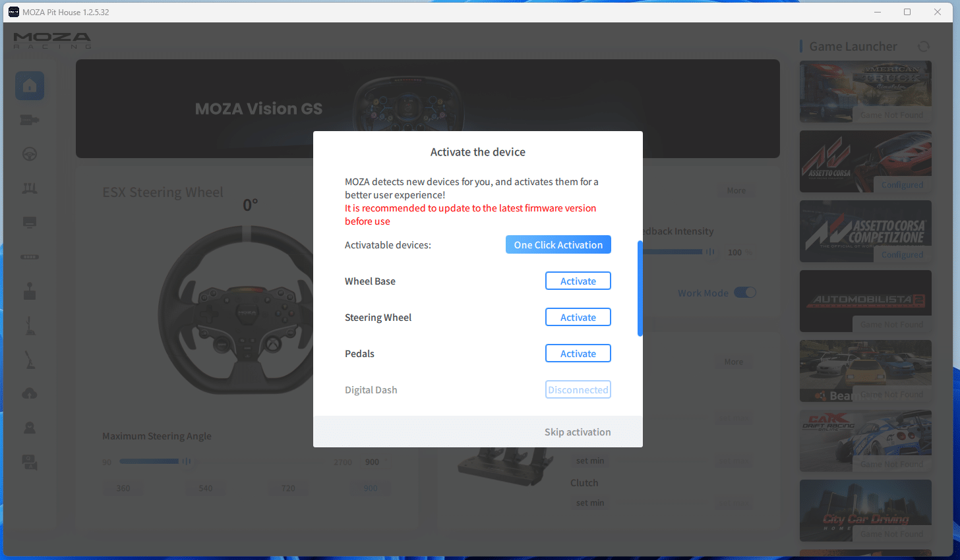The image size is (960, 560).
Task: Open the wheel base settings icon
Action: pos(30,120)
